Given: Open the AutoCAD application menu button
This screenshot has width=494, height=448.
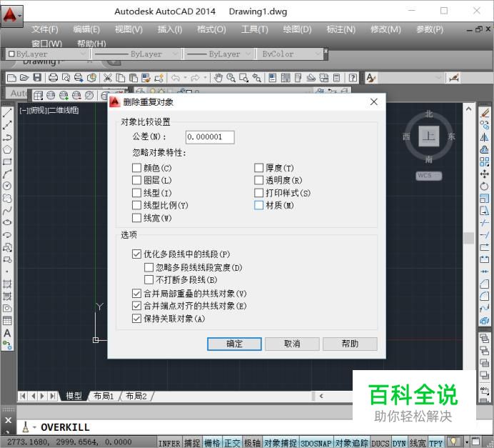Looking at the screenshot, I should [11, 15].
